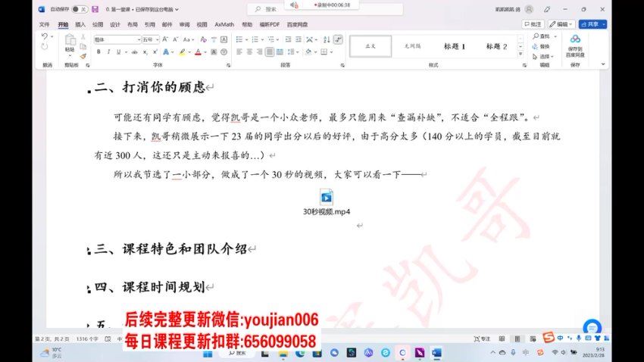Center align the paragraph

249,52
